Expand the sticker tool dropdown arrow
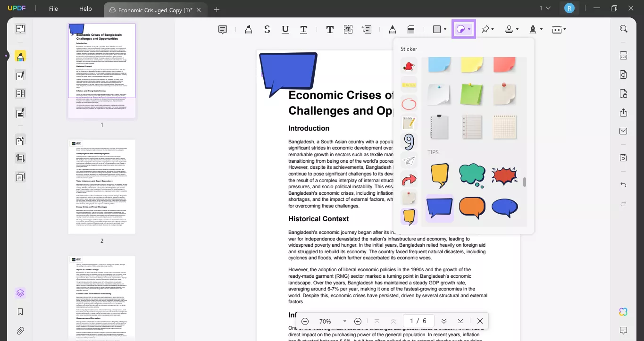 (x=469, y=30)
